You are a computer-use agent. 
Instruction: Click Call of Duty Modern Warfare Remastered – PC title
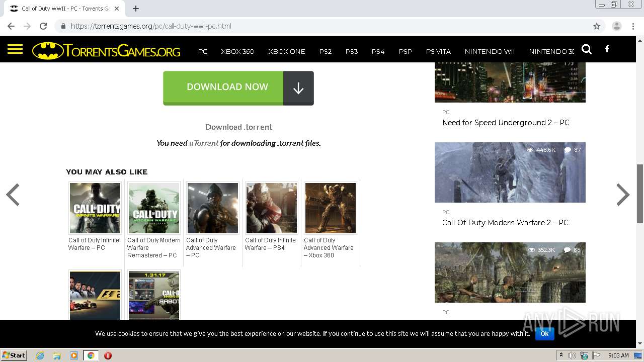(x=154, y=248)
